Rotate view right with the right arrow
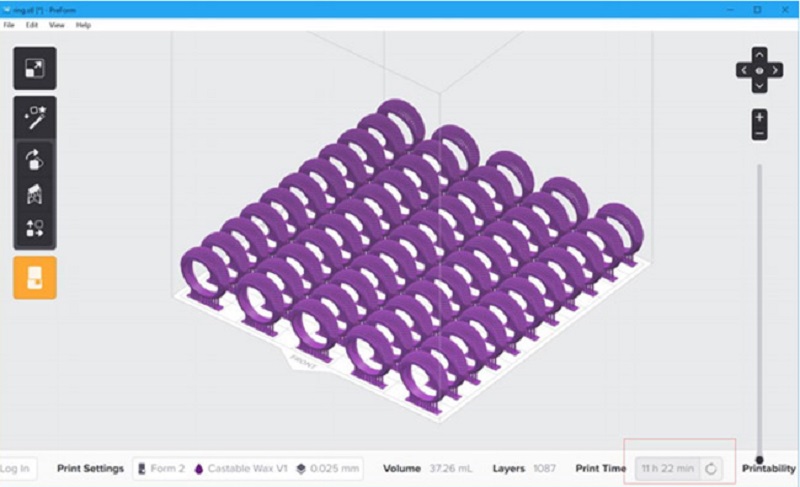The height and width of the screenshot is (487, 800). coord(777,71)
